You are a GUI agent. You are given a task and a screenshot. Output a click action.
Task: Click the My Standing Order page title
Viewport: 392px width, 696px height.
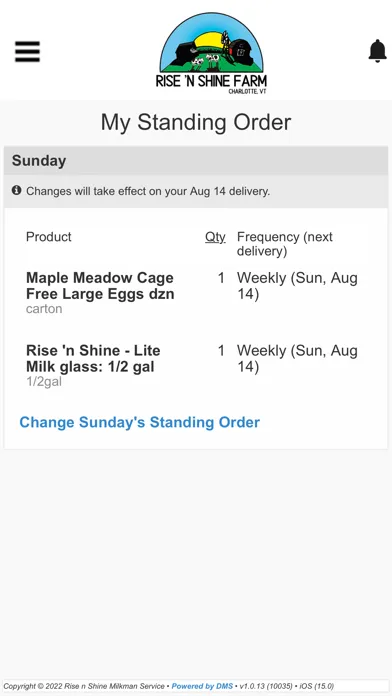tap(196, 122)
